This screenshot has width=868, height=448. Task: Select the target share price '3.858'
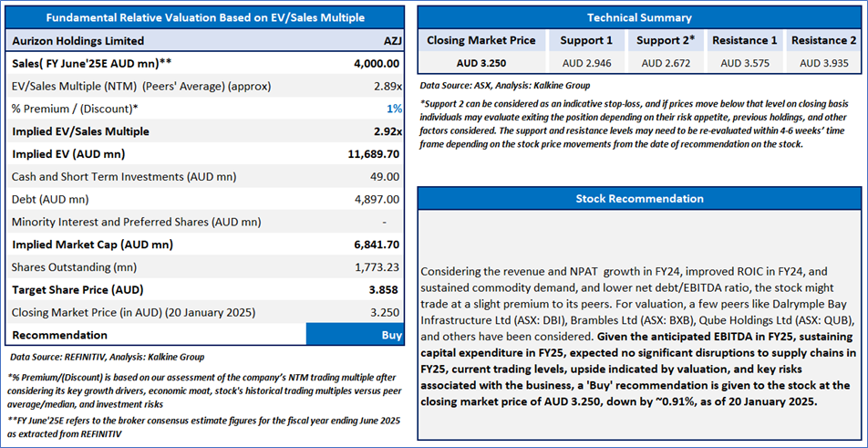click(x=386, y=290)
